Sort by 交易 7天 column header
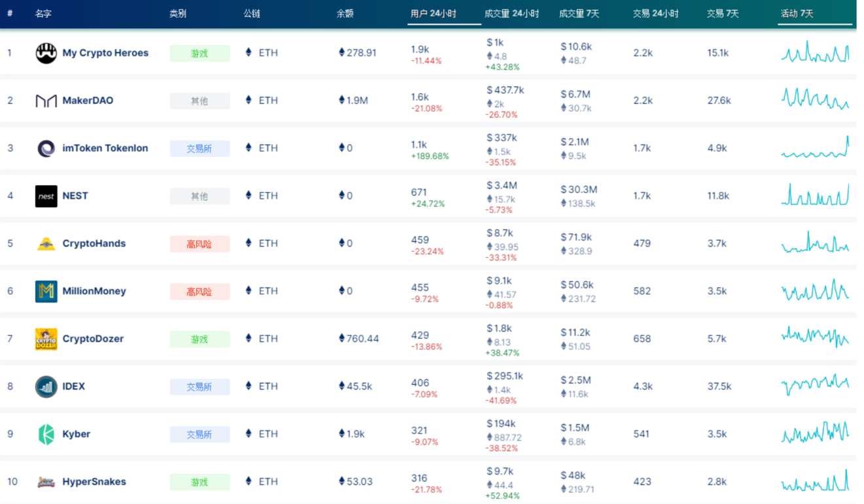Image resolution: width=864 pixels, height=504 pixels. click(x=723, y=14)
